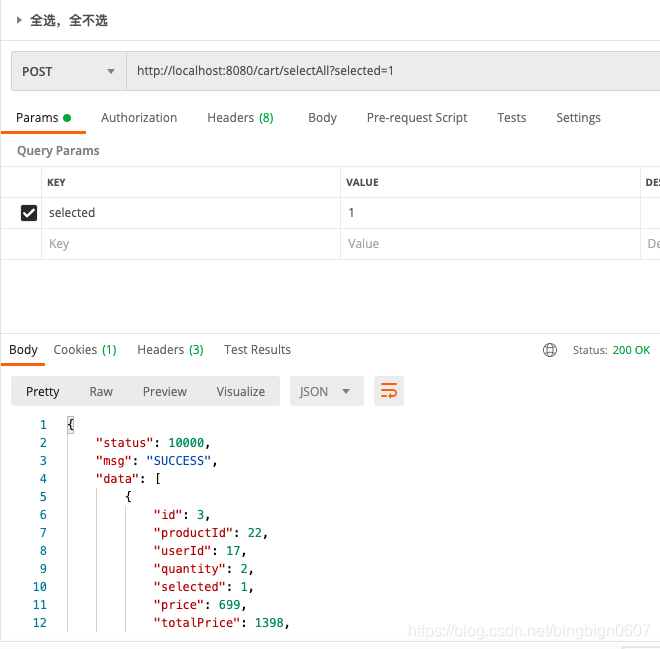Click the empty Key placeholder field
Screen dimensions: 660x649
[x=191, y=244]
